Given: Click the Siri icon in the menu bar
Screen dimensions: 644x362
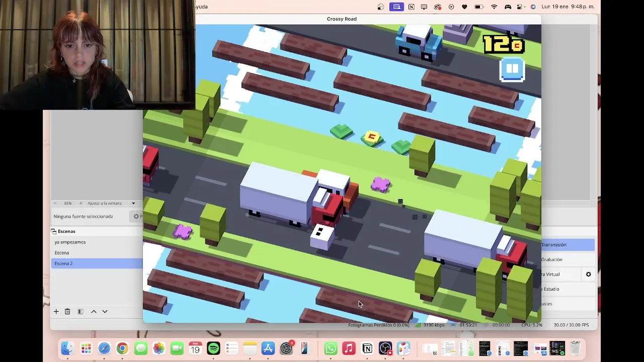Looking at the screenshot, I should [x=533, y=7].
